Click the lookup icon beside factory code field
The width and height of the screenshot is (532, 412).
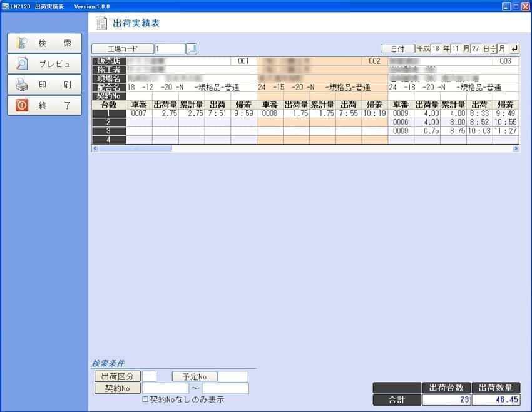(192, 49)
